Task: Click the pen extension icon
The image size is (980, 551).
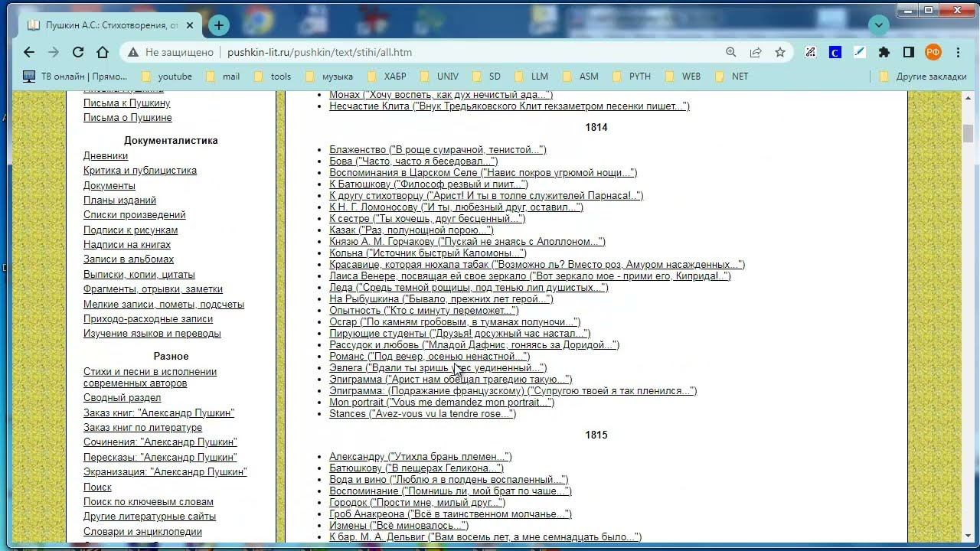Action: [x=860, y=52]
